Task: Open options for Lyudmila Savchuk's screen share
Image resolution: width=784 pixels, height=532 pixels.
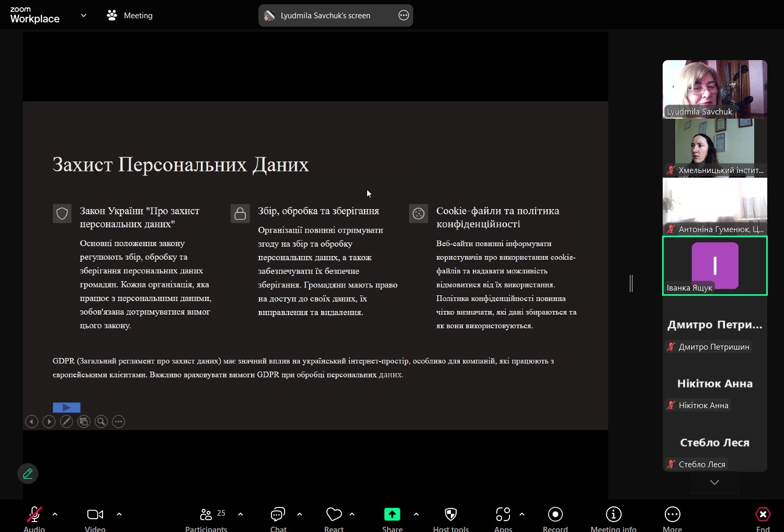Action: (404, 16)
